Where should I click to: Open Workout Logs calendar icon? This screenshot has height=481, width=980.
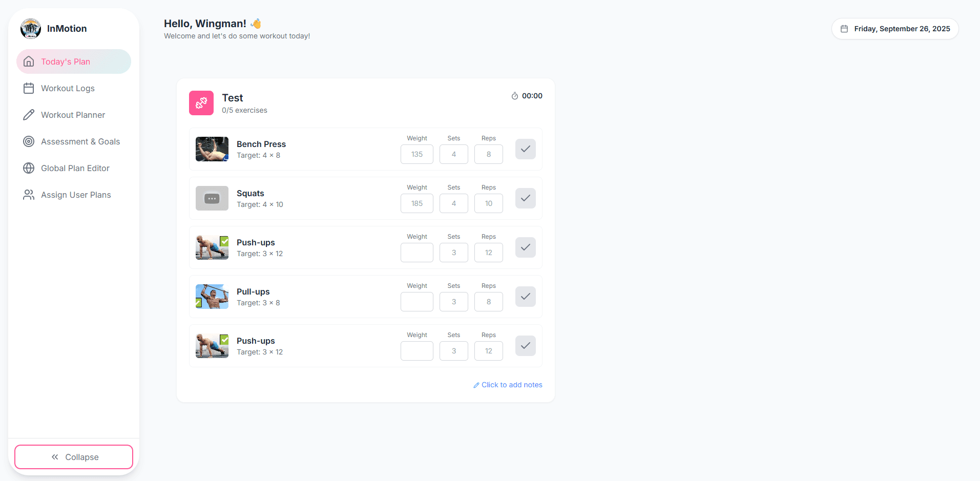(x=29, y=88)
